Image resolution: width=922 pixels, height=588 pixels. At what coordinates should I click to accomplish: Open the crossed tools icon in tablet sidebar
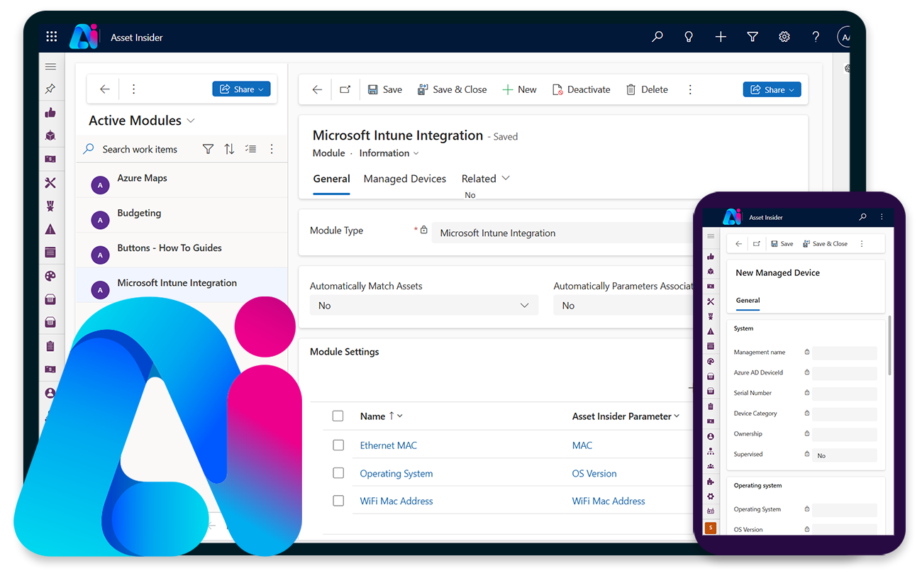50,183
